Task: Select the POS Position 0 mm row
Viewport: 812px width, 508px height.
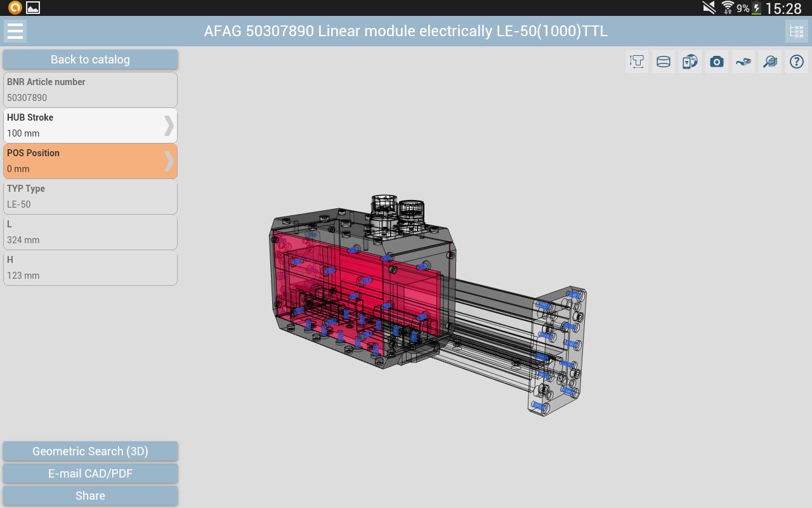Action: click(90, 161)
